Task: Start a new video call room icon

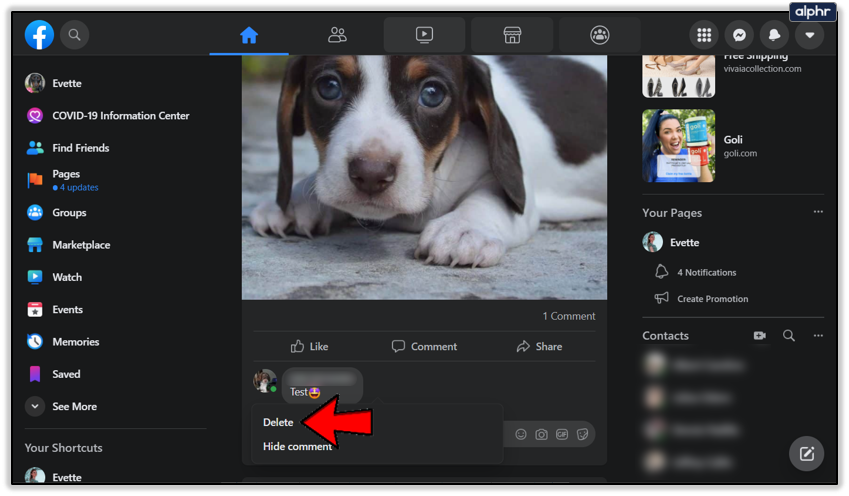Action: 759,336
